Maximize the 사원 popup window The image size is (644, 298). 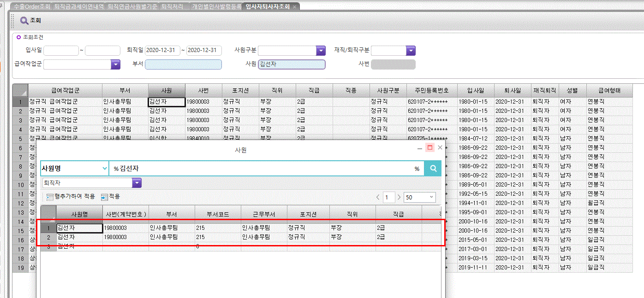coord(430,148)
